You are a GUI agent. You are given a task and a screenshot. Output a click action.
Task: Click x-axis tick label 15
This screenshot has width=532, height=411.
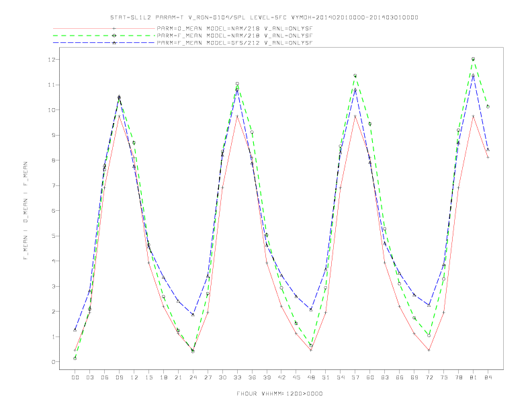coord(148,377)
